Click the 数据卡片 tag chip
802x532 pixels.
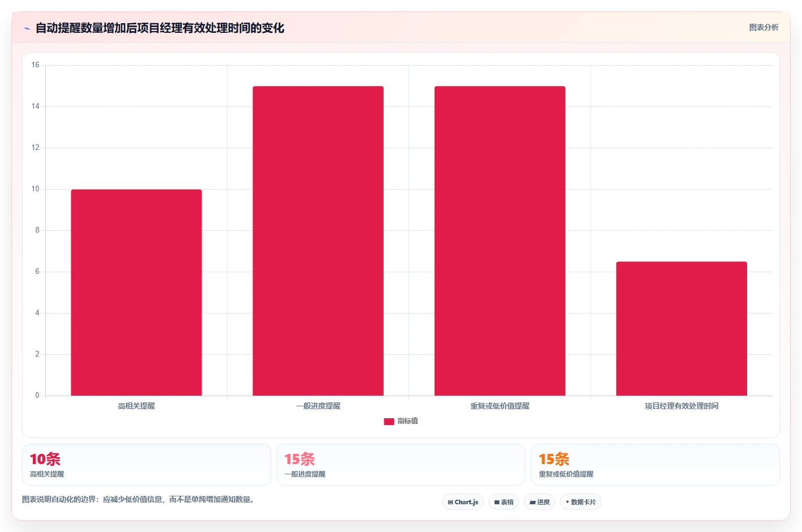tap(581, 502)
